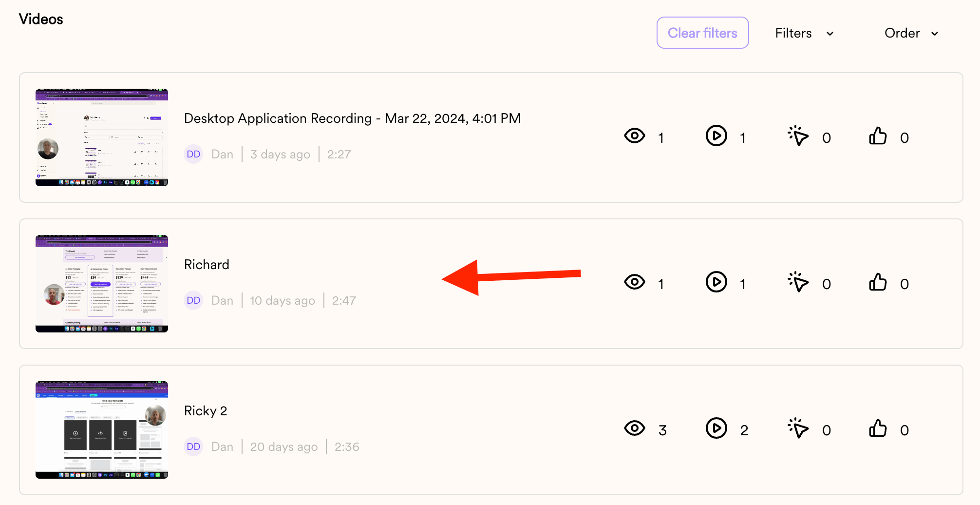The width and height of the screenshot is (980, 505).
Task: Click the 2:36 duration text
Action: (x=347, y=447)
